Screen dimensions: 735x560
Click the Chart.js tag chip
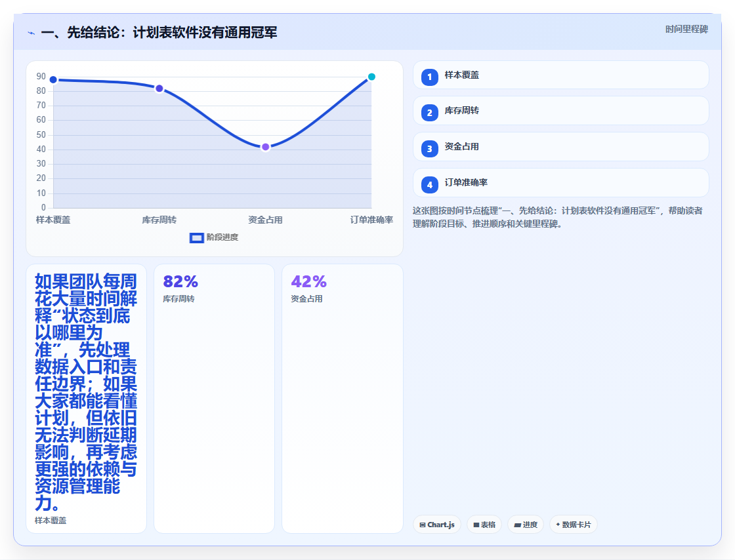[437, 525]
